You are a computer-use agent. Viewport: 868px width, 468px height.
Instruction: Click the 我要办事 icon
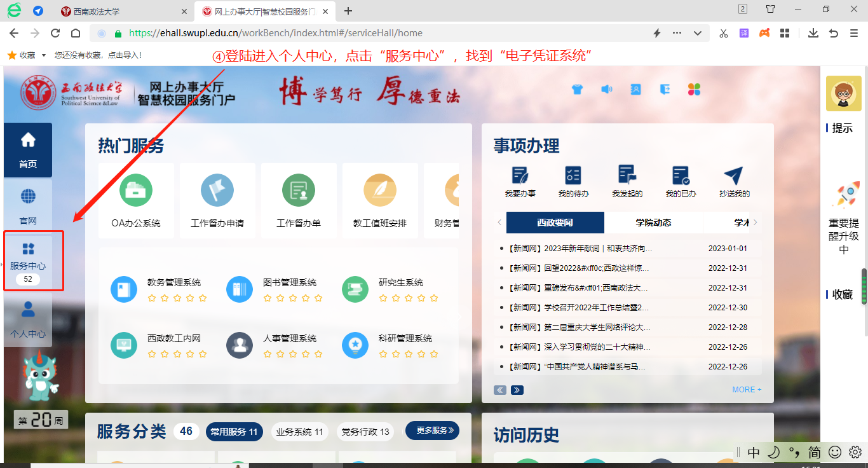point(520,175)
